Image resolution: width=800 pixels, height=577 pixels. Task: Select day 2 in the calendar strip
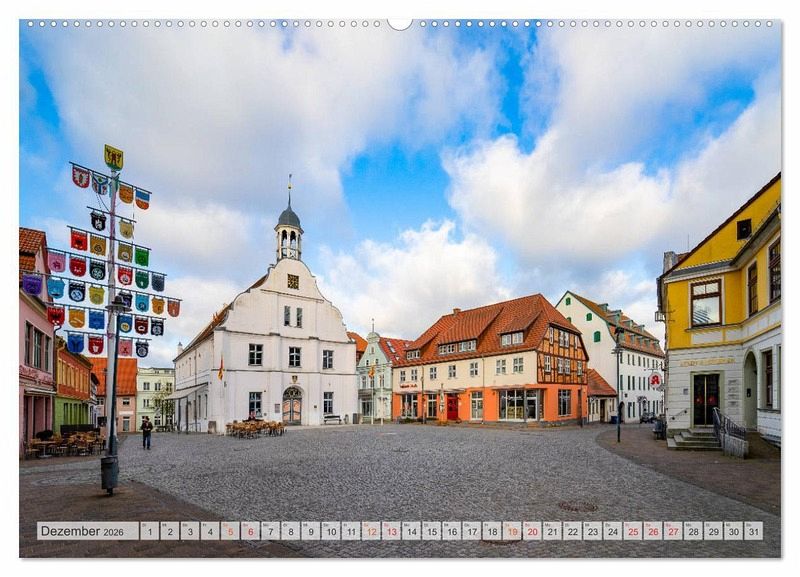pos(170,531)
